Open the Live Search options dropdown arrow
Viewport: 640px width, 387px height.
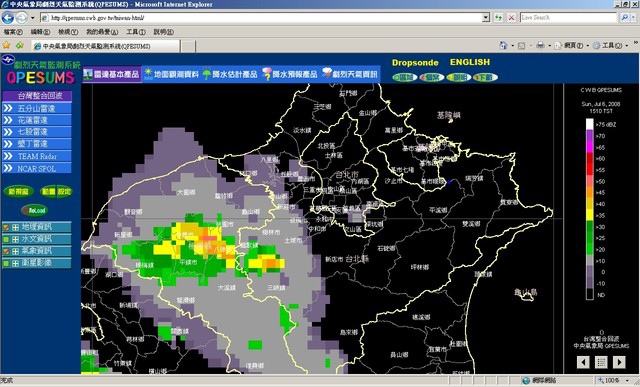pos(633,18)
